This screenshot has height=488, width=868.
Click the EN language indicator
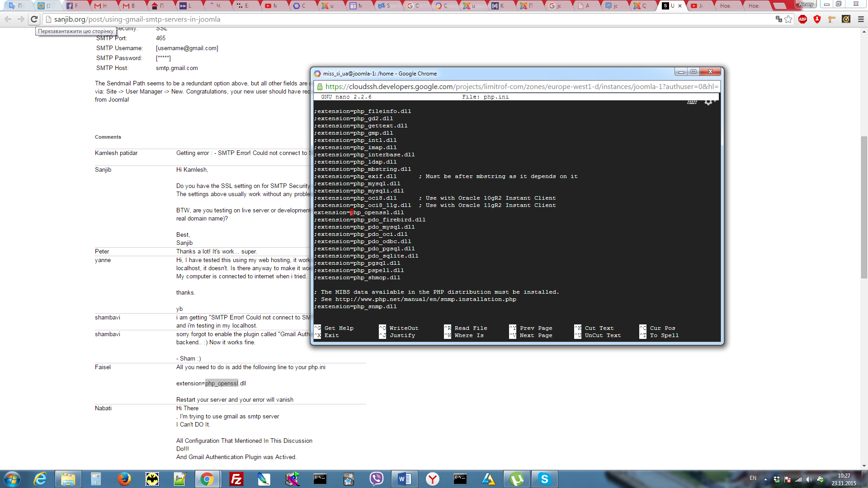click(x=753, y=478)
